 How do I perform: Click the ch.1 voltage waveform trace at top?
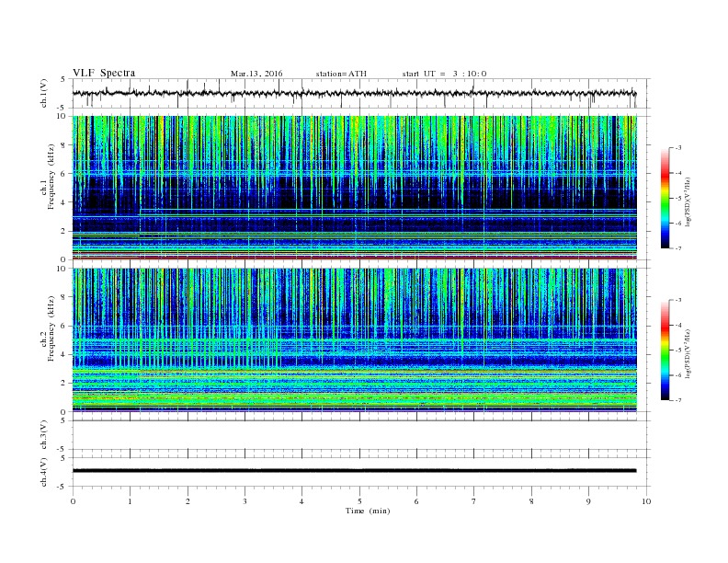(354, 93)
